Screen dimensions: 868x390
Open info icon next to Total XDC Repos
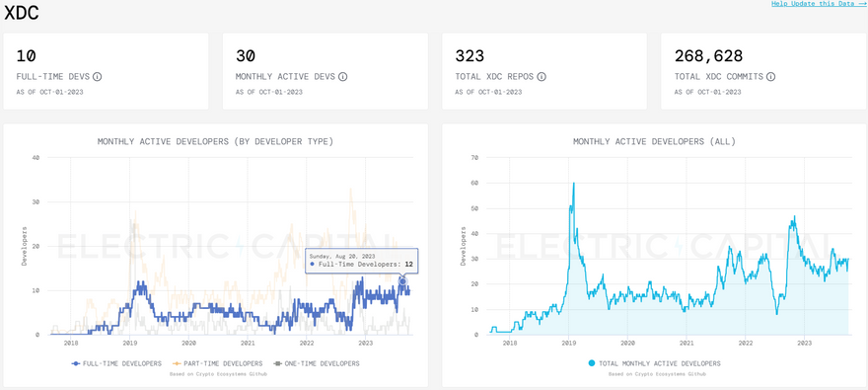pos(542,76)
